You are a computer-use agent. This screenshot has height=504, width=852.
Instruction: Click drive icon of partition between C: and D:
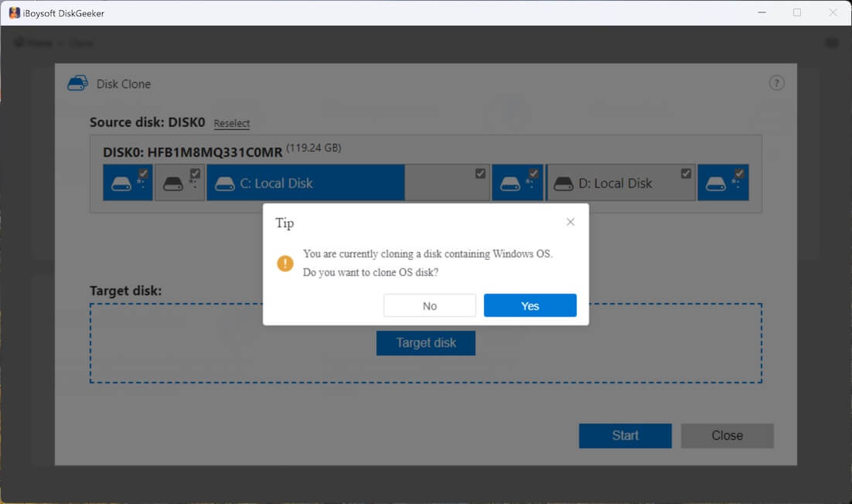tap(509, 184)
